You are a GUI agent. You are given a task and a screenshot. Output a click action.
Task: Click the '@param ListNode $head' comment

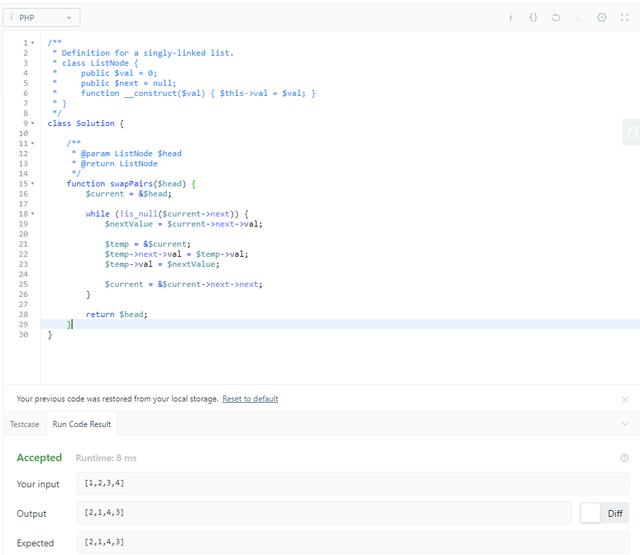pyautogui.click(x=131, y=153)
